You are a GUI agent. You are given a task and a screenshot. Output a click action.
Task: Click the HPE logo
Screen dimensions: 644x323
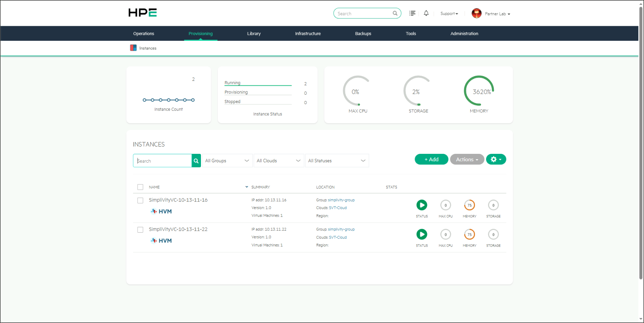click(143, 13)
